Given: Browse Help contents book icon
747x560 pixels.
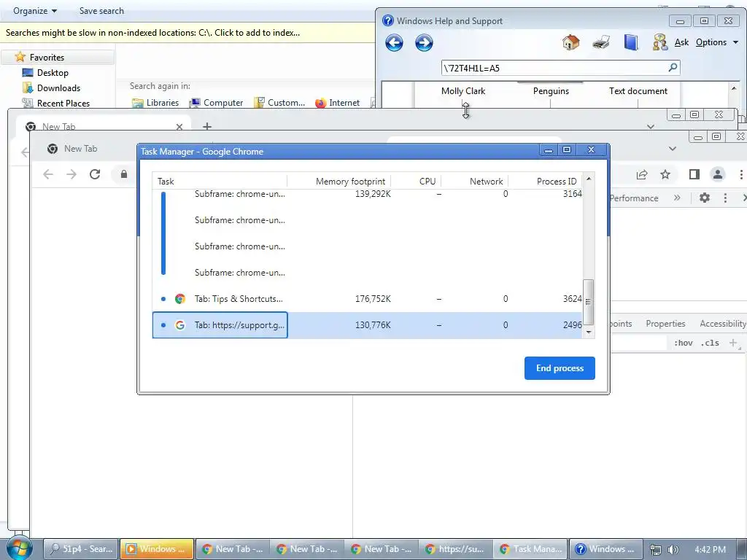Looking at the screenshot, I should [x=631, y=42].
